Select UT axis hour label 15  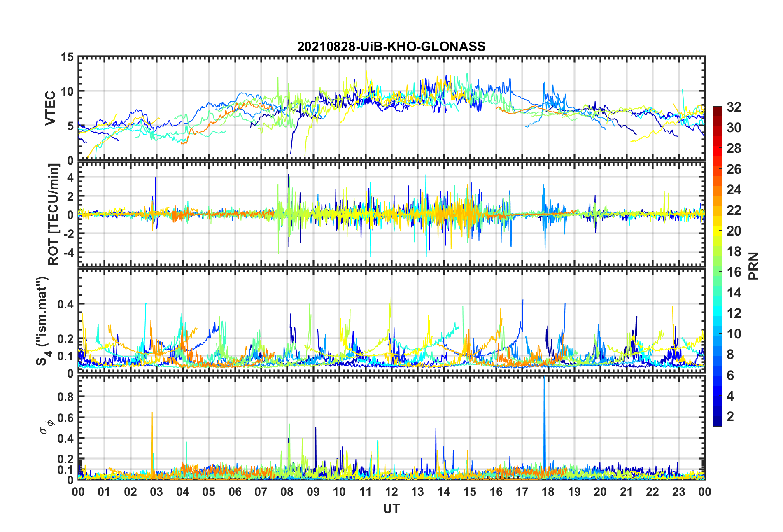[x=470, y=492]
